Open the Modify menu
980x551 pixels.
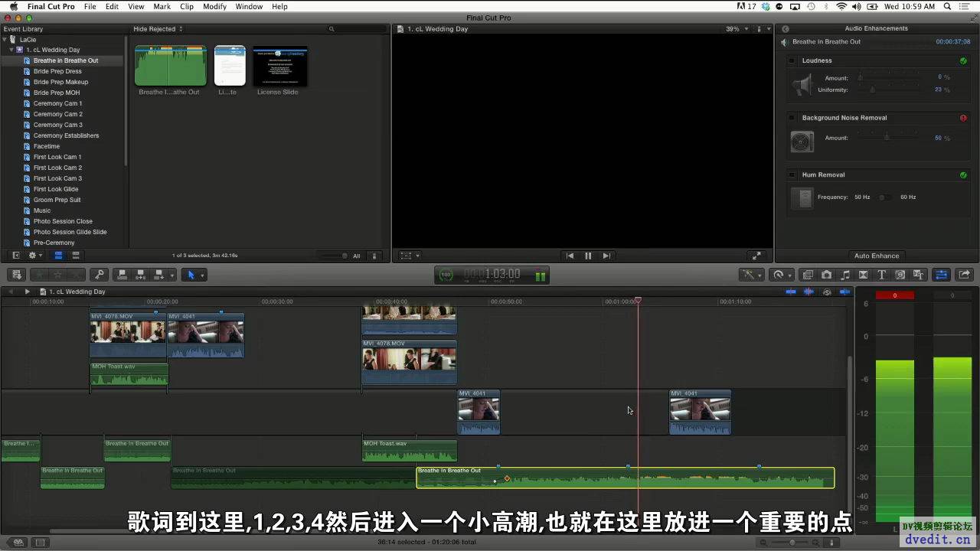pos(214,6)
